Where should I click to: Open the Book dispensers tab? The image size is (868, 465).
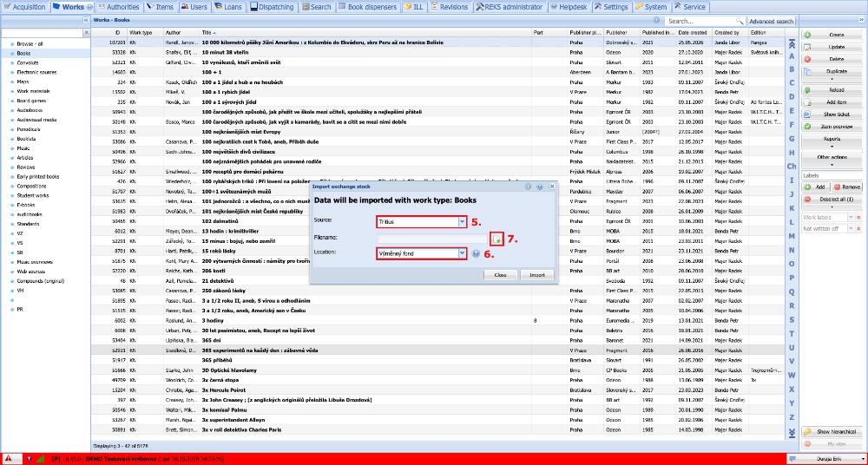coord(368,7)
